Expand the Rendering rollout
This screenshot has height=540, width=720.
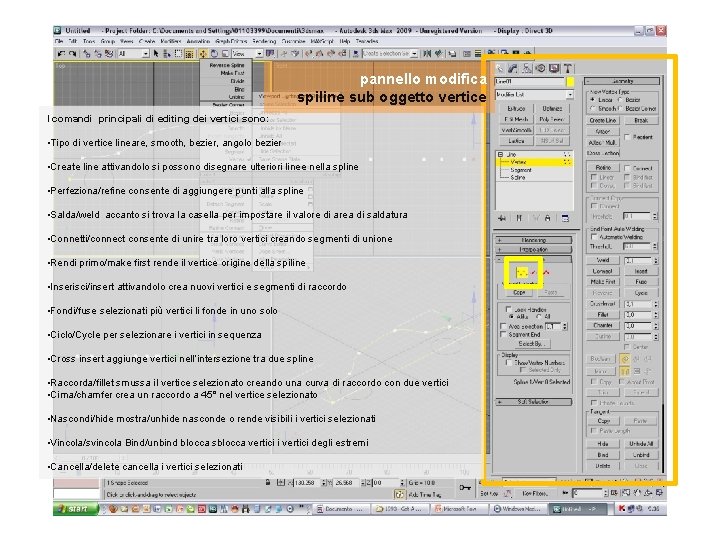(x=534, y=240)
